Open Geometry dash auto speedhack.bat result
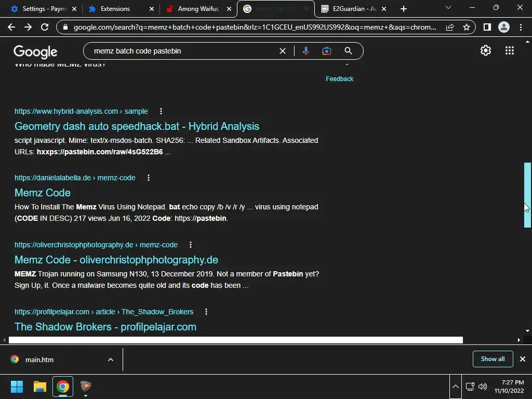532x399 pixels. (137, 126)
